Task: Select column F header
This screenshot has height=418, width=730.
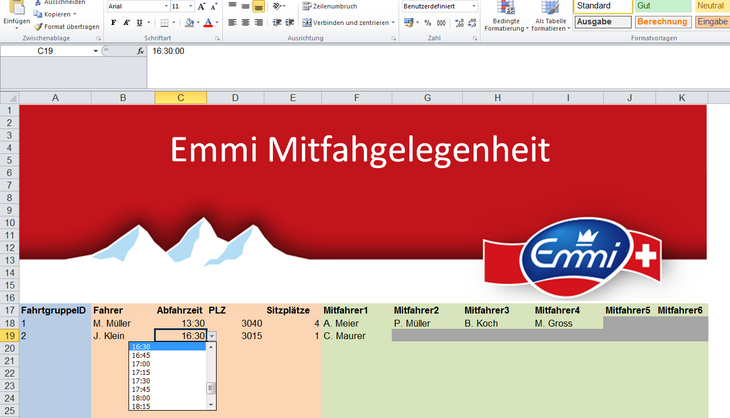Action: click(357, 98)
